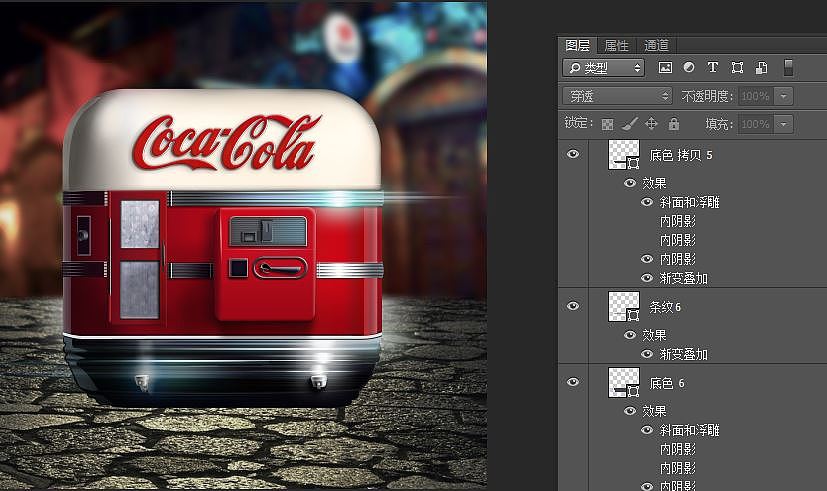Viewport: 827px width, 491px height.
Task: Hide the 条纹6 layer
Action: pos(573,306)
